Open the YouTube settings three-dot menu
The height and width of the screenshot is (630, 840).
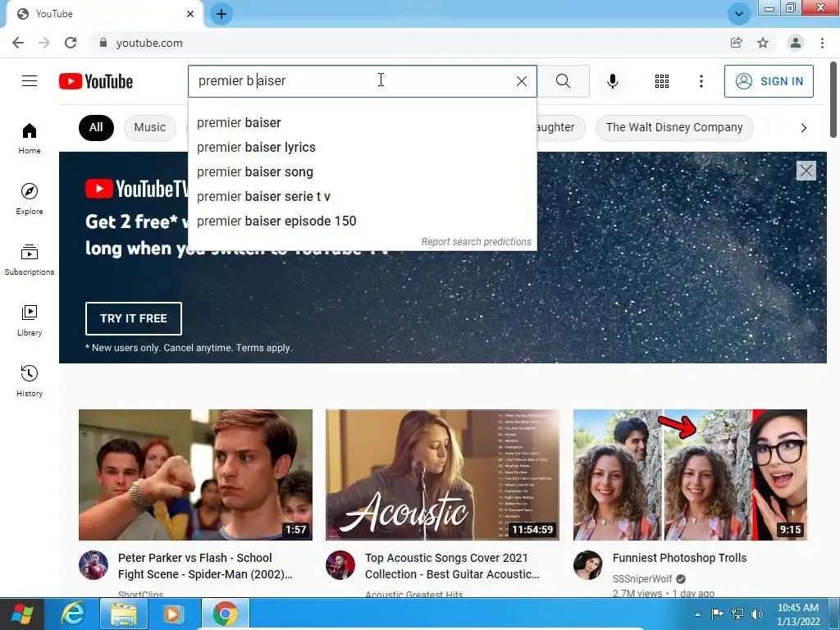tap(701, 81)
